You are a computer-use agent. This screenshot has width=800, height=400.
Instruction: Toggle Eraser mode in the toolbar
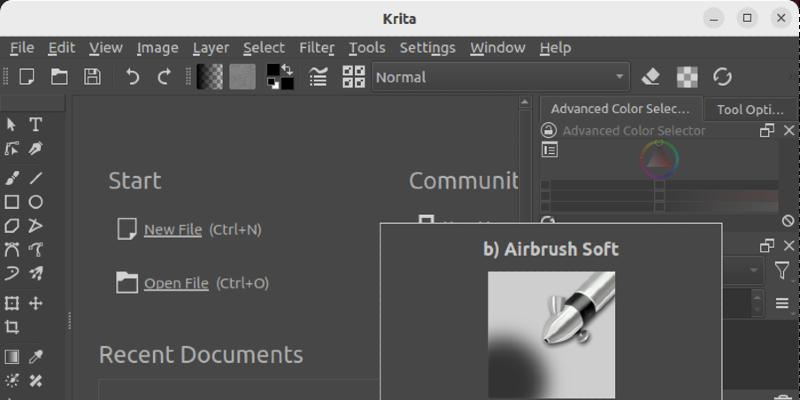click(x=651, y=77)
